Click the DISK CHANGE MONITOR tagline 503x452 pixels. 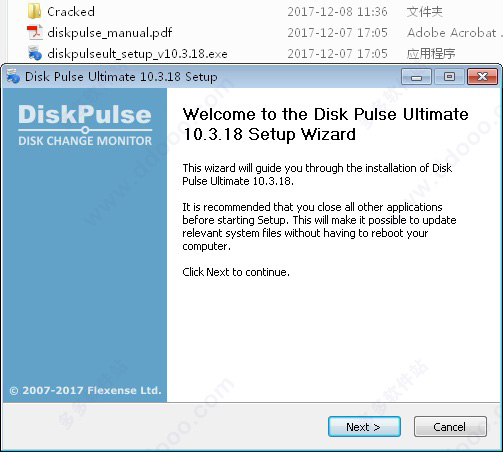click(85, 141)
